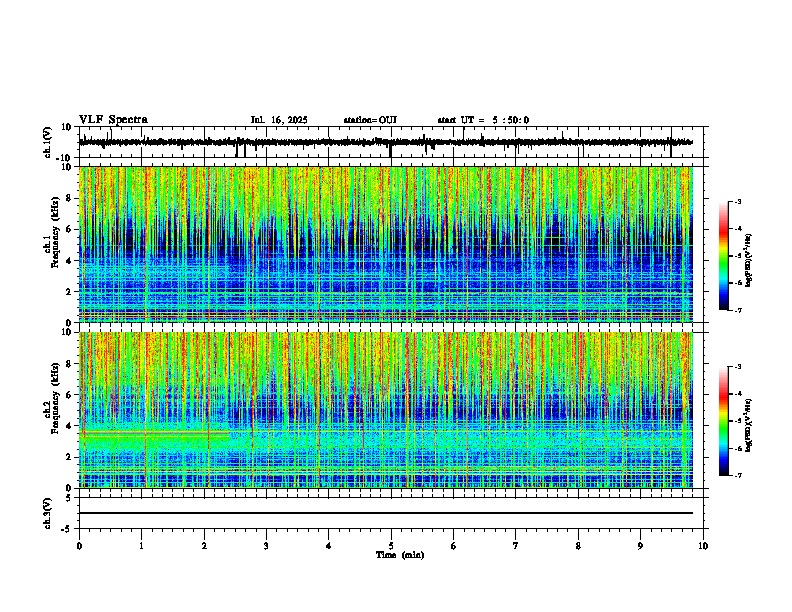Click the '8' frequency tick of ch.1 spectrogram

point(70,198)
